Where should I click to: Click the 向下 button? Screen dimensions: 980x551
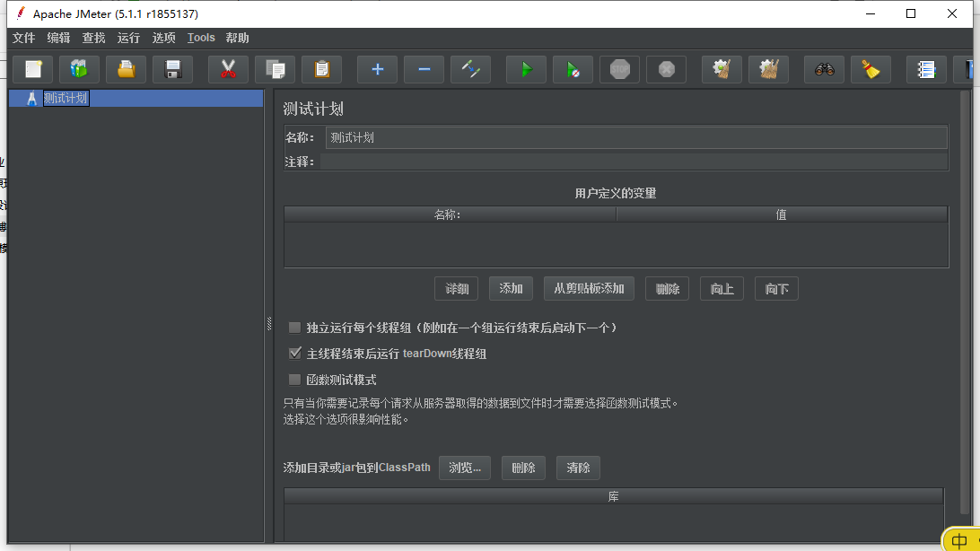[776, 289]
